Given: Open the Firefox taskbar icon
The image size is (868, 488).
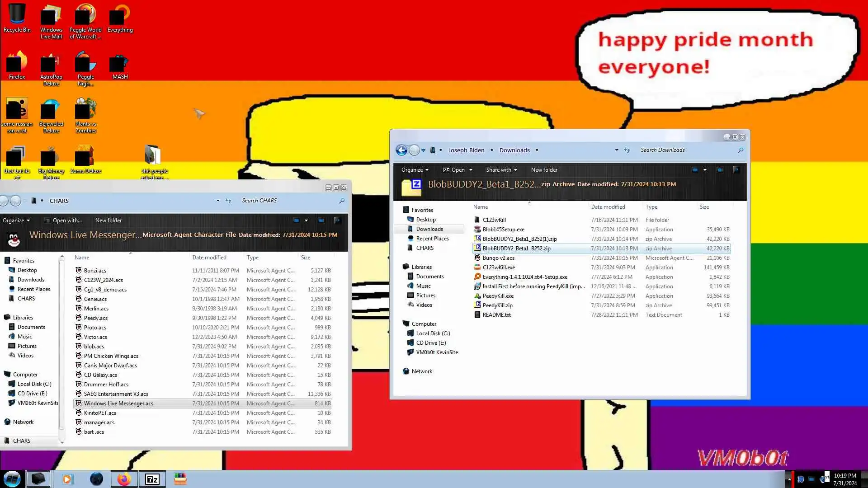Looking at the screenshot, I should (124, 479).
